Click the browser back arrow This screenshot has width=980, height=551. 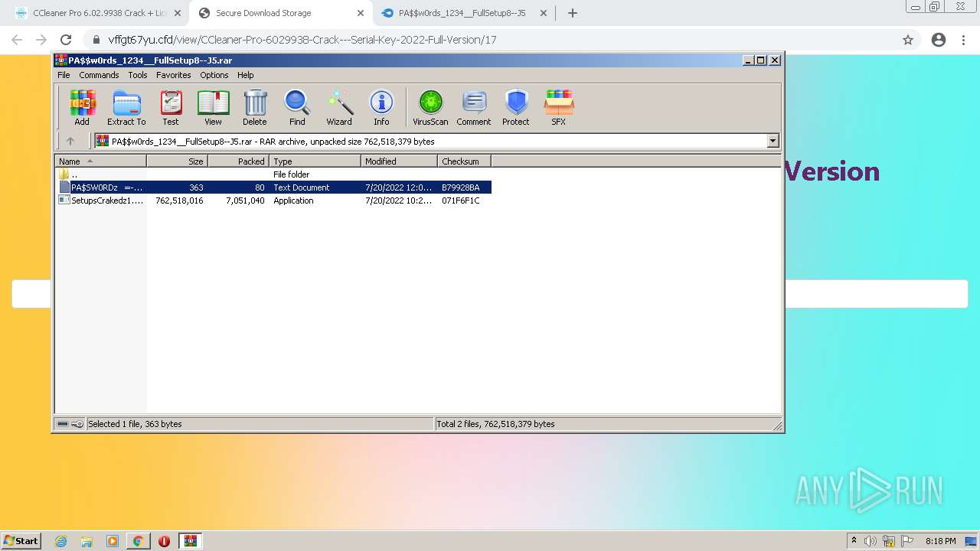tap(17, 40)
